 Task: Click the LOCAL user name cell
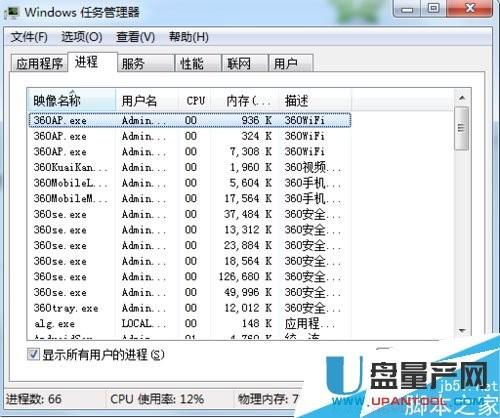[144, 323]
